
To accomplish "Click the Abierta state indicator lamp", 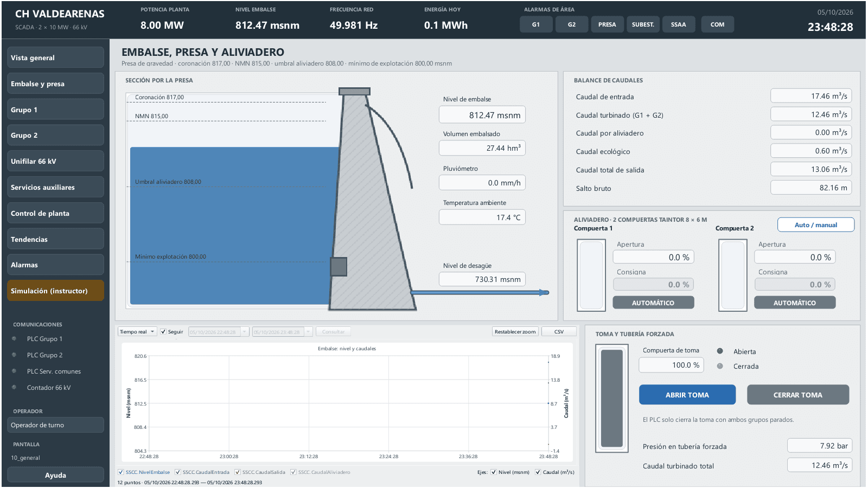I will coord(720,351).
